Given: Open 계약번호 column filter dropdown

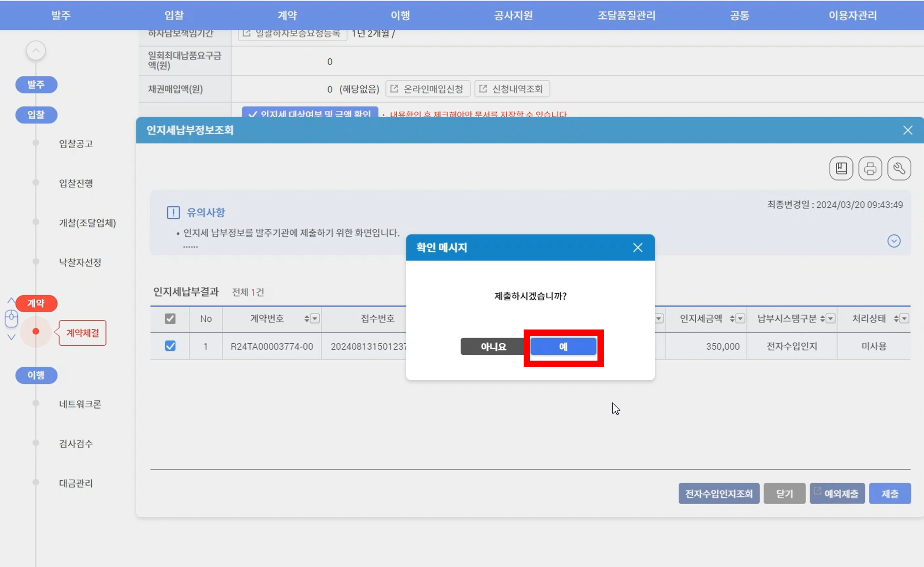Looking at the screenshot, I should tap(315, 319).
